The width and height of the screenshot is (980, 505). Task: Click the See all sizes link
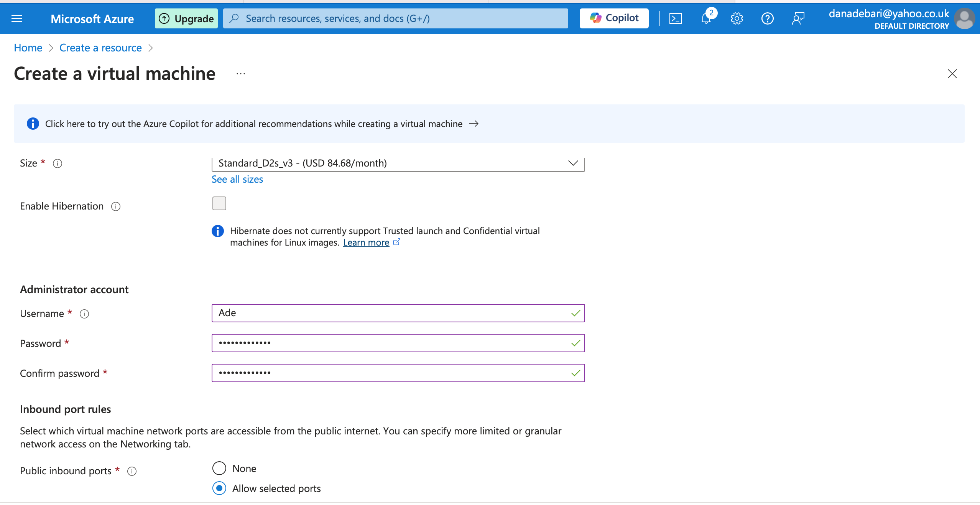[237, 179]
